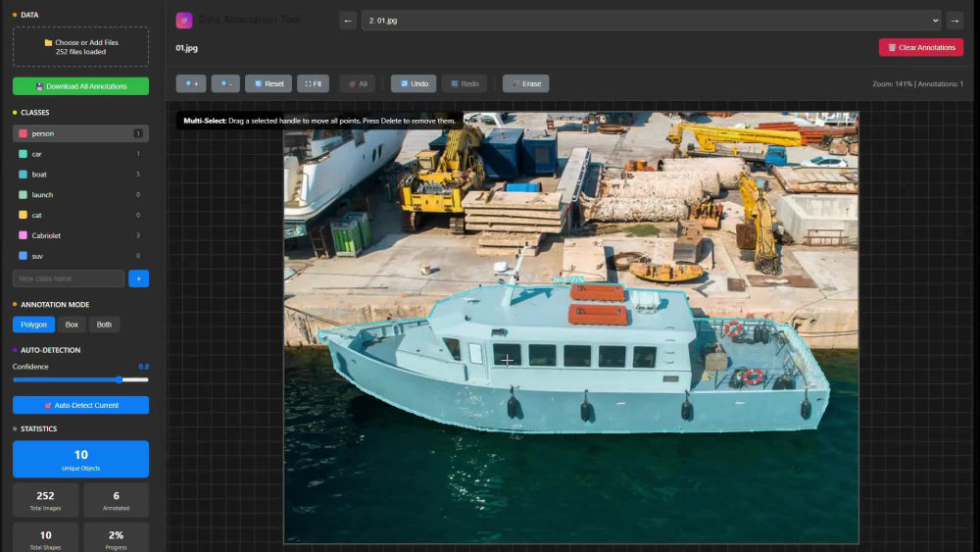Reset the image view
This screenshot has width=980, height=552.
tap(269, 83)
